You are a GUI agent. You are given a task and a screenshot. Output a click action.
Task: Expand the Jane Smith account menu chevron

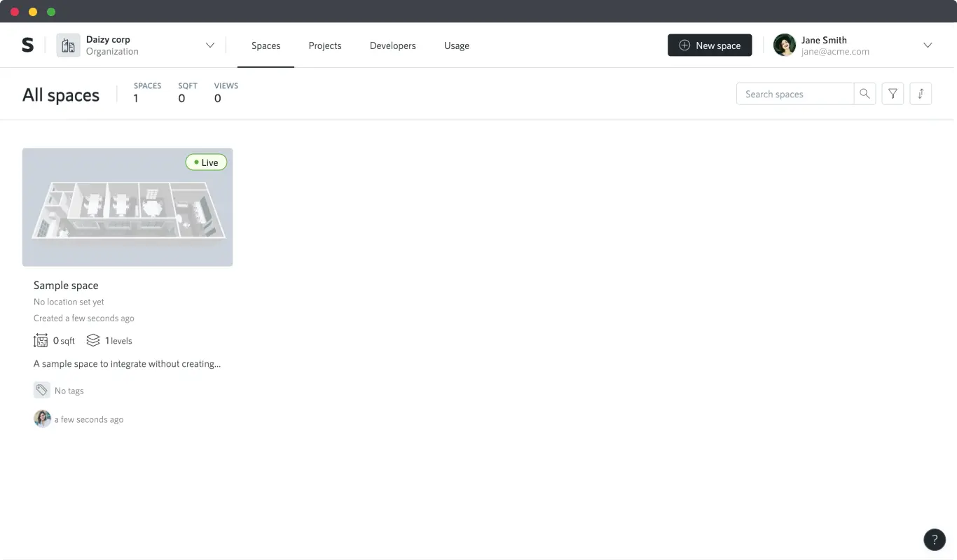[928, 45]
